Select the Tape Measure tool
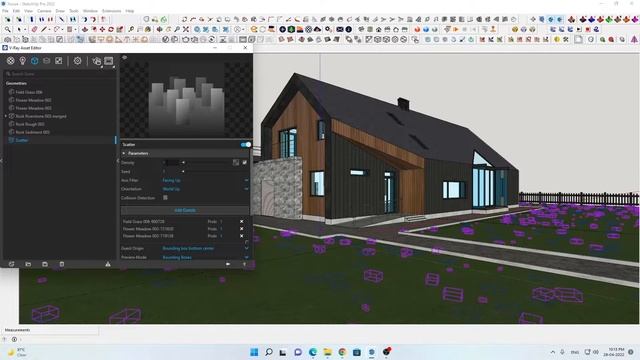Screen dimensions: 640x360 131,29
